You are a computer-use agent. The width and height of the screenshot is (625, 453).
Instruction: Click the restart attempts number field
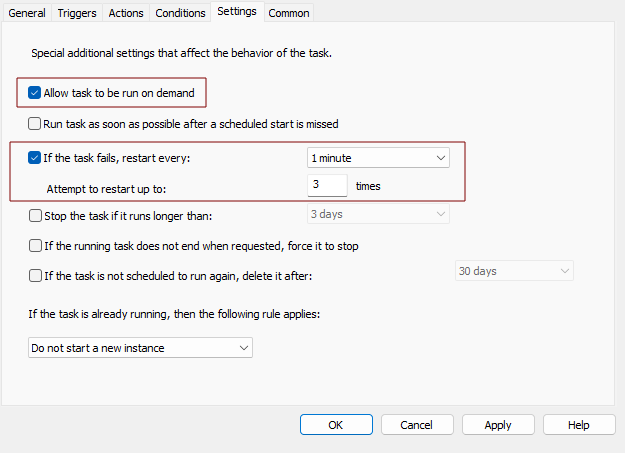[x=327, y=185]
